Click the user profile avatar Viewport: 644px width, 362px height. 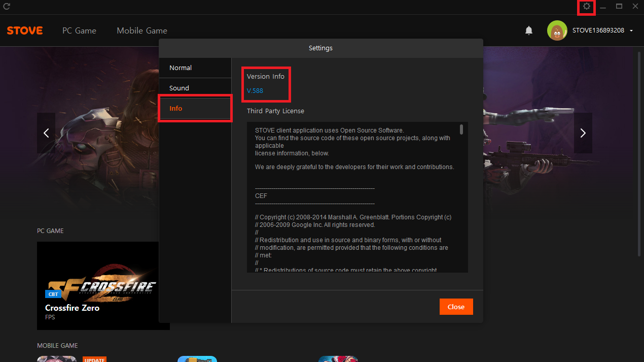tap(557, 30)
